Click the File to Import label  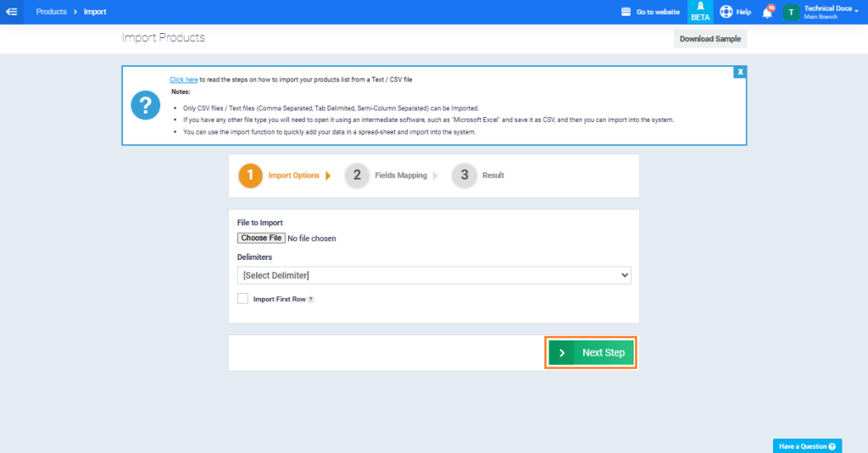(x=259, y=223)
